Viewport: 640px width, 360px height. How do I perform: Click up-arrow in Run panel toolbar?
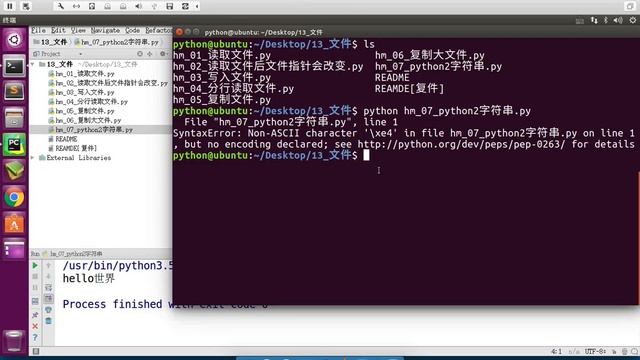pyautogui.click(x=49, y=266)
